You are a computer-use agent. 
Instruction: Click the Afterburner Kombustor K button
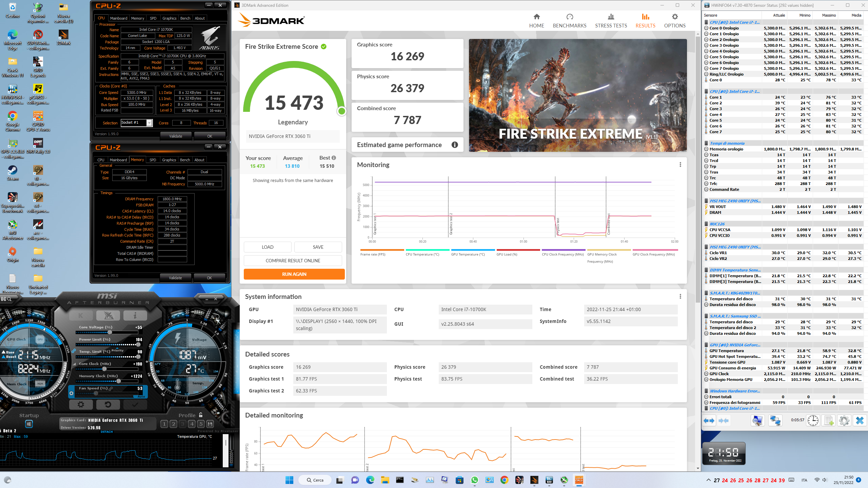coord(81,316)
